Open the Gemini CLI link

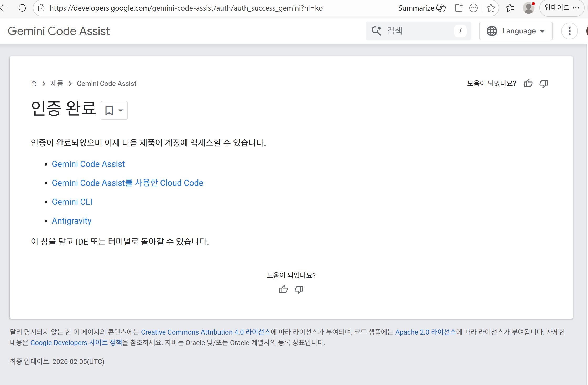(x=72, y=202)
